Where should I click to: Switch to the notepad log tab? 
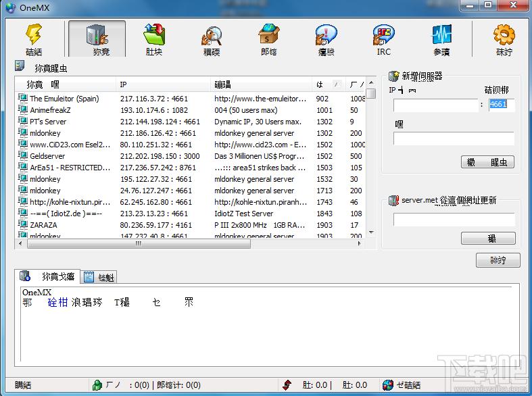pyautogui.click(x=99, y=277)
